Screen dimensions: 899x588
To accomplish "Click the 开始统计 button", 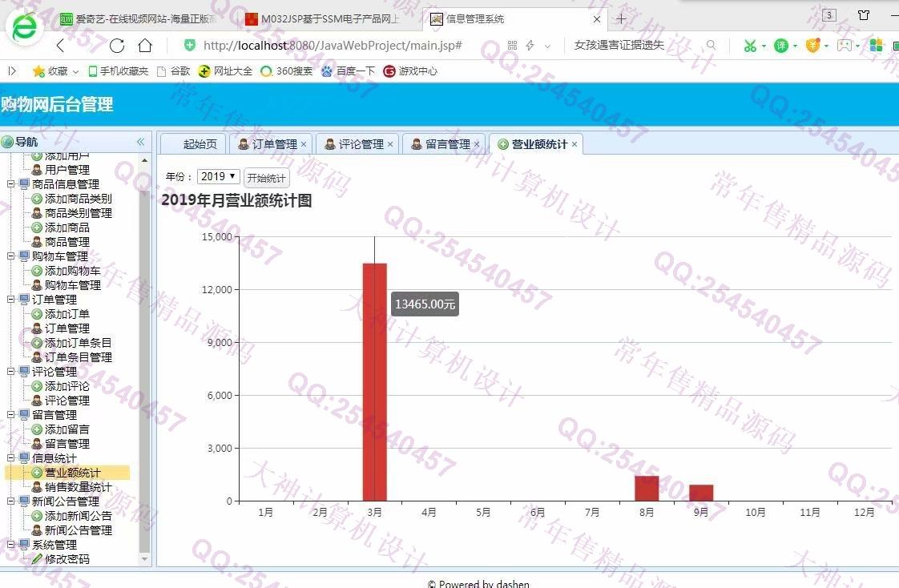I will tap(266, 178).
